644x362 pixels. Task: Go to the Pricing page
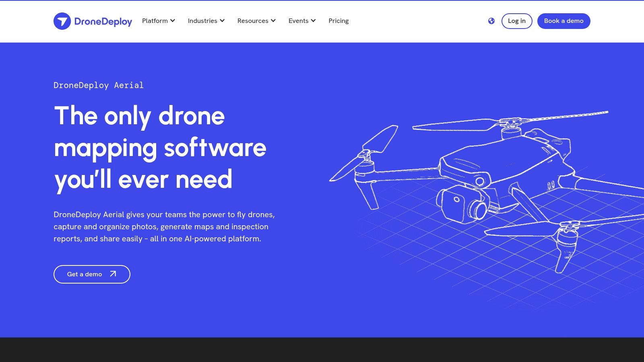pyautogui.click(x=339, y=21)
